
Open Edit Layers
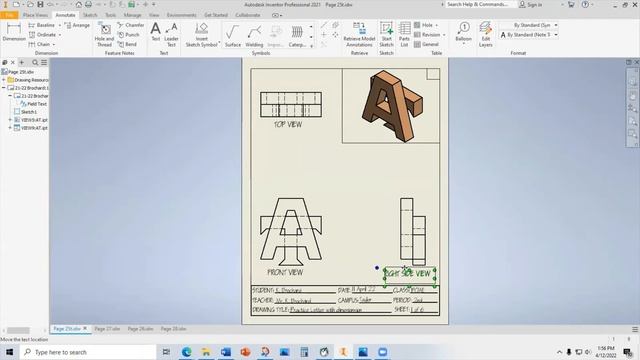point(485,35)
